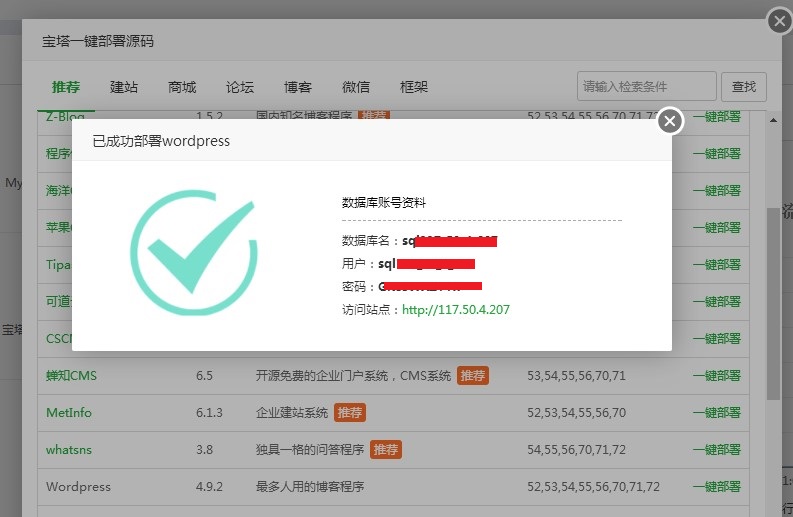The height and width of the screenshot is (517, 793).
Task: Focus the 请输入检索条件 search field
Action: pos(646,86)
